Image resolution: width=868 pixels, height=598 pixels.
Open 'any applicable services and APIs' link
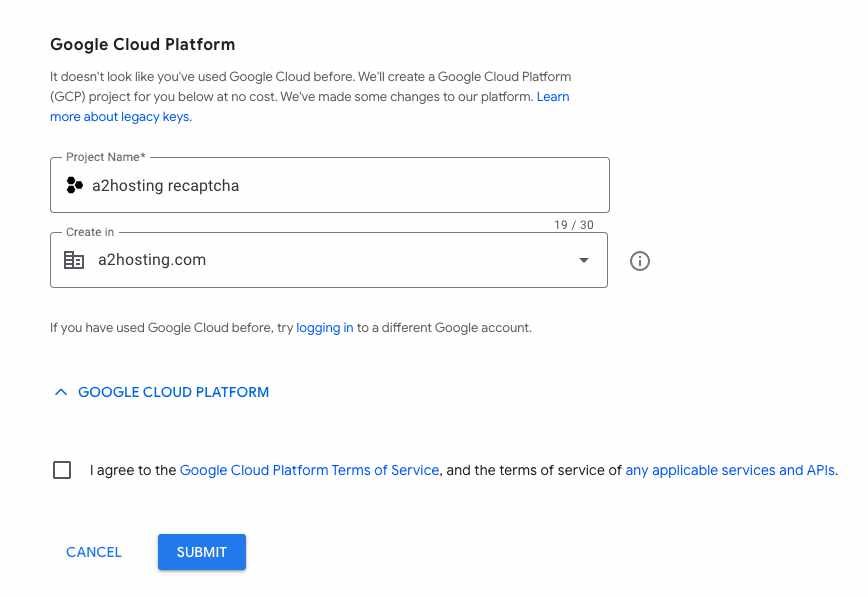(730, 470)
